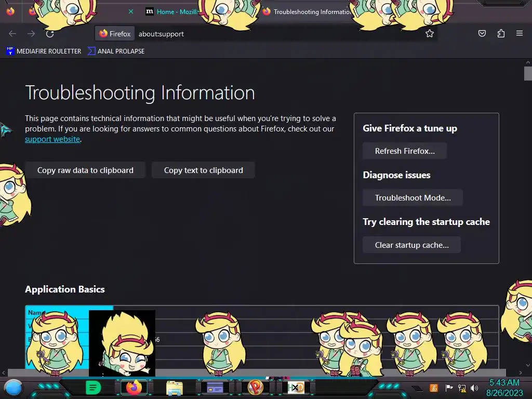Viewport: 532px width, 399px height.
Task: Click the pinned Firefox tab at far left
Action: coord(10,11)
